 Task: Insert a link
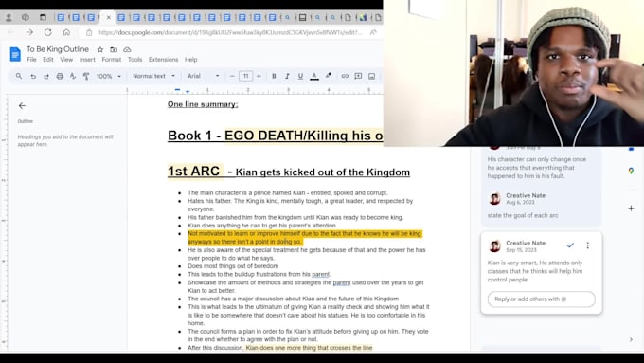345,76
